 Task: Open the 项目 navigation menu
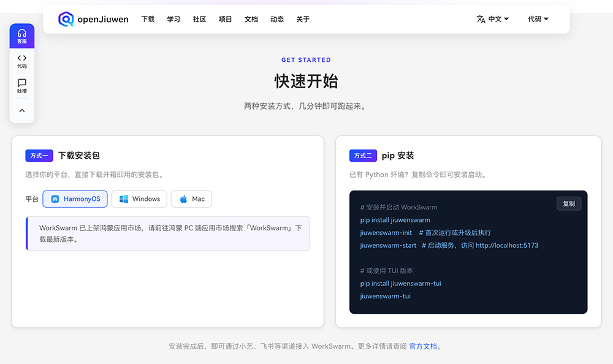(x=225, y=19)
